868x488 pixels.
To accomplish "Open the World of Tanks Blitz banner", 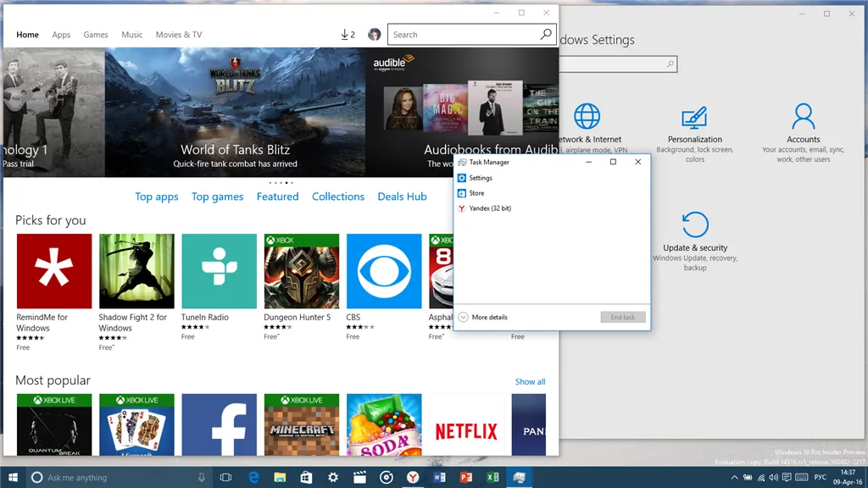I will tap(236, 112).
